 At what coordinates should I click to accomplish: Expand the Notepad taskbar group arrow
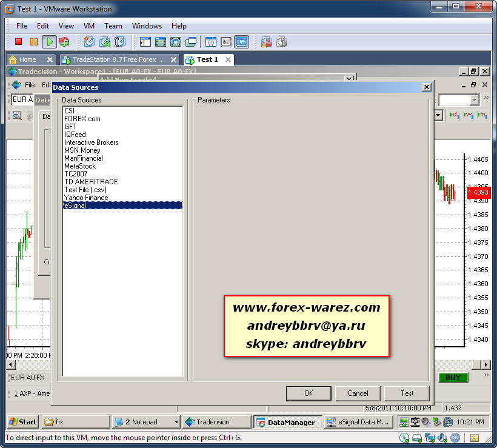click(x=176, y=422)
